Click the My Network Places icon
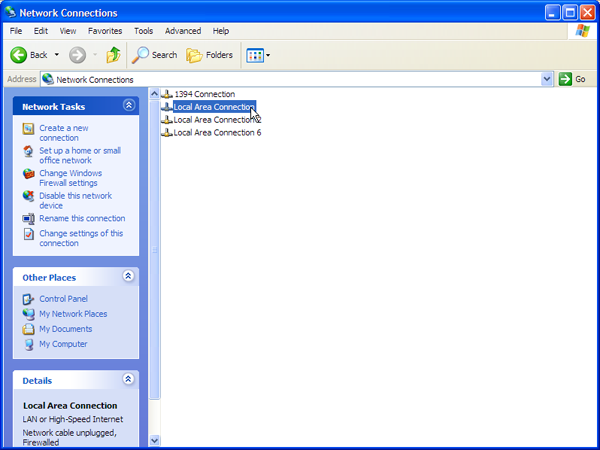The height and width of the screenshot is (450, 600). tap(28, 314)
